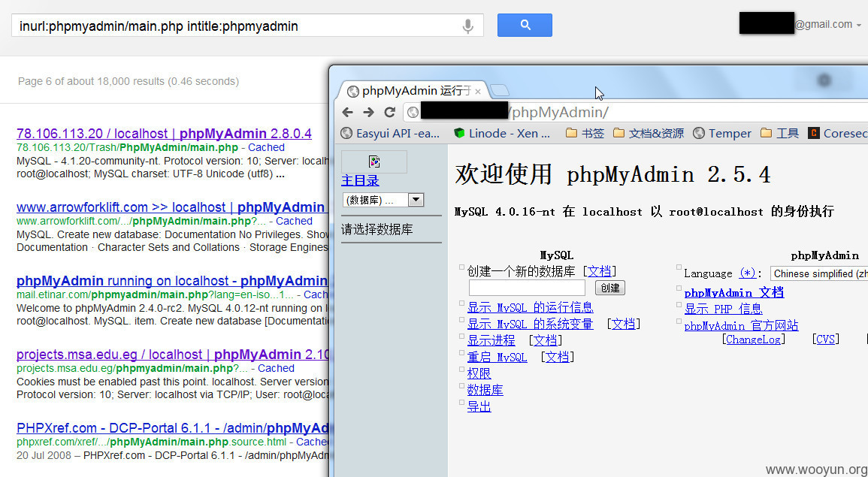Click the phpMyAdmin query window icon in sidebar
Screen dimensions: 868x477
coord(374,162)
